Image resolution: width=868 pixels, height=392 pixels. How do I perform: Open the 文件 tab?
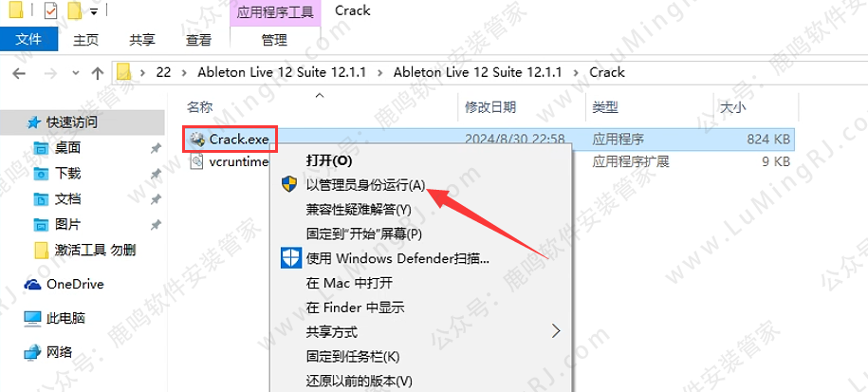pyautogui.click(x=28, y=39)
